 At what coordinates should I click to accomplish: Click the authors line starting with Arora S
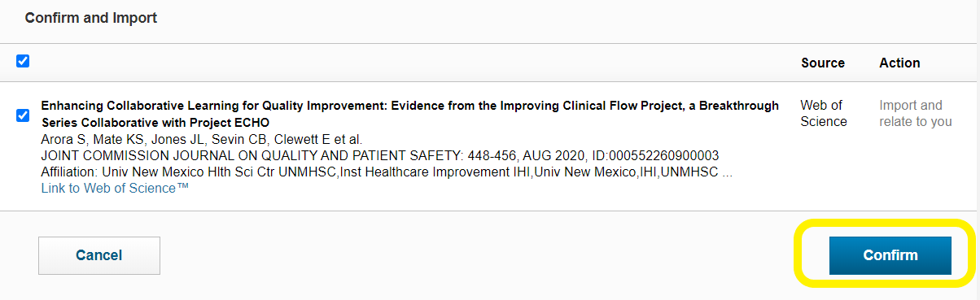pyautogui.click(x=201, y=139)
